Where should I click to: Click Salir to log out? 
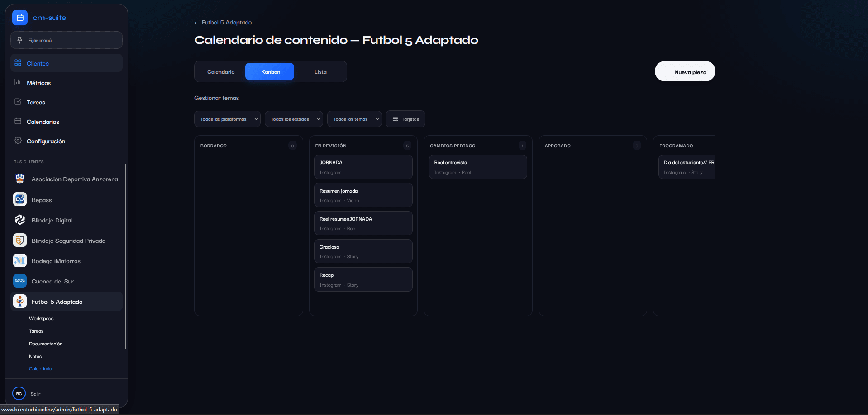[35, 394]
